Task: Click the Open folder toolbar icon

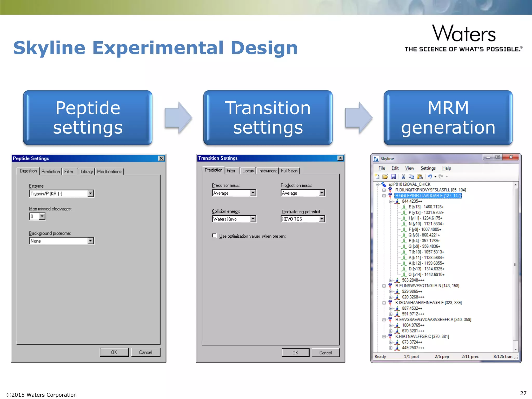Action: [385, 177]
